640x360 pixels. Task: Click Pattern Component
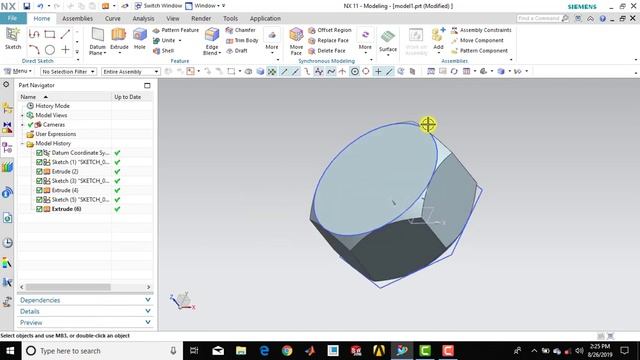480,51
